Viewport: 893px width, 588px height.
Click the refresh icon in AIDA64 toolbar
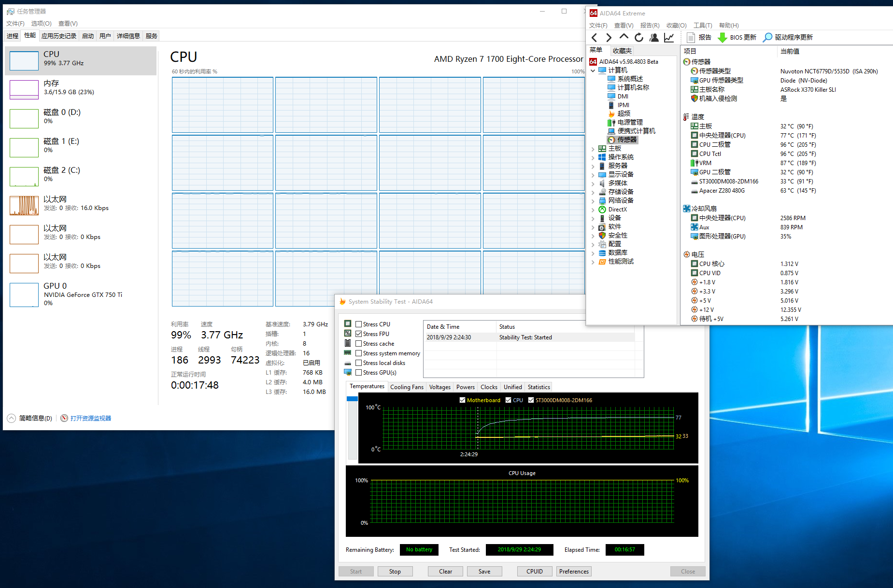pos(639,38)
